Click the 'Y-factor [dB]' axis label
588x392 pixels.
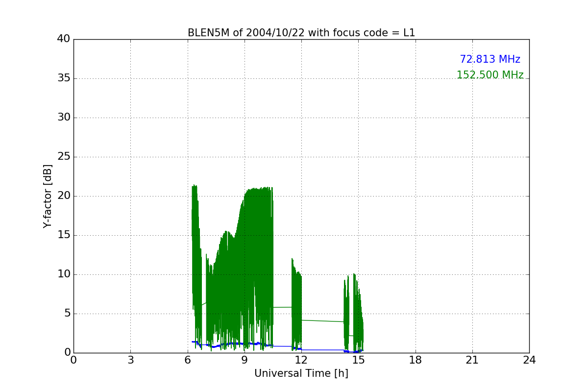point(48,196)
